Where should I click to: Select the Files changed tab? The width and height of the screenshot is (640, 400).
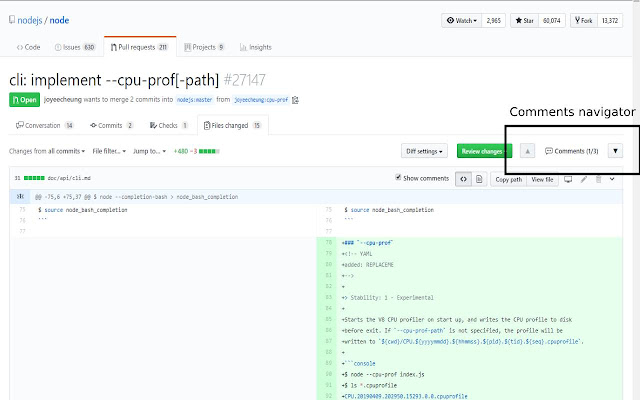(233, 125)
